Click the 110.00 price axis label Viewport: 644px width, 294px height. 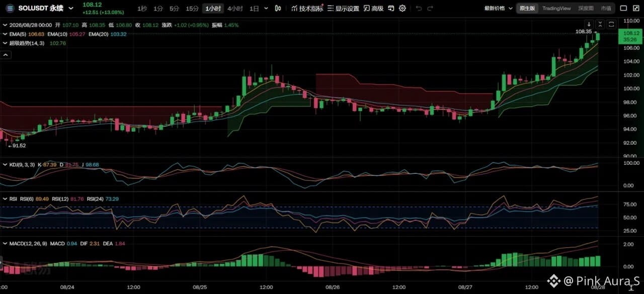[x=631, y=21]
